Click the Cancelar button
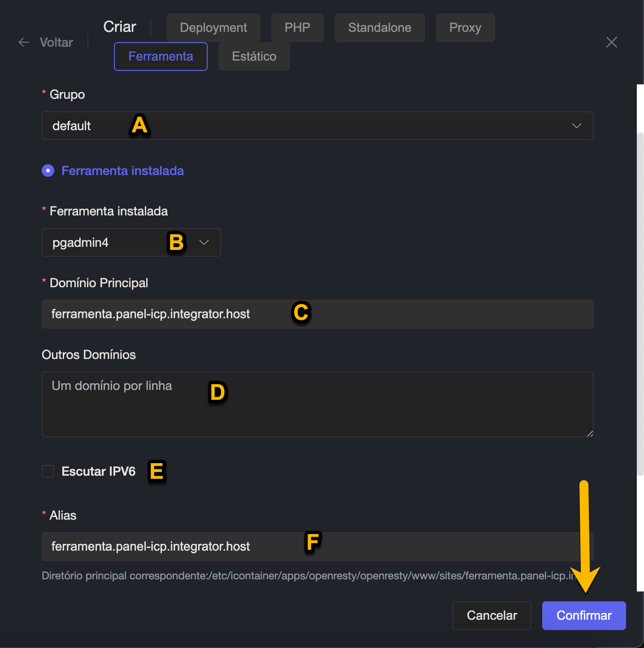The width and height of the screenshot is (644, 648). [x=492, y=615]
